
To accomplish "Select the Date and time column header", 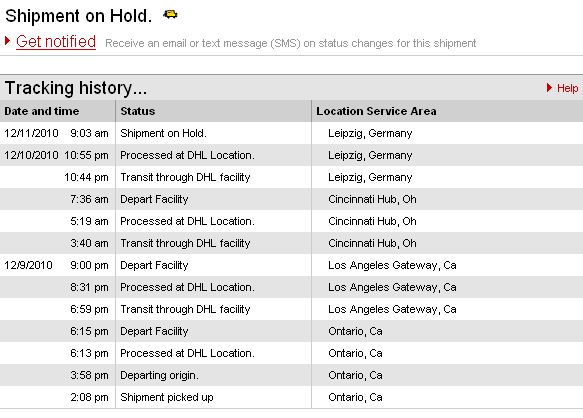I will [x=42, y=111].
